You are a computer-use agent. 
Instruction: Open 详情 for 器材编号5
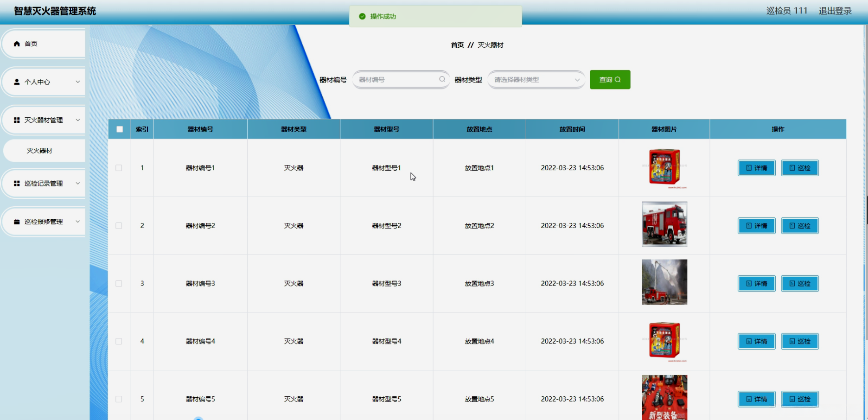pos(756,399)
